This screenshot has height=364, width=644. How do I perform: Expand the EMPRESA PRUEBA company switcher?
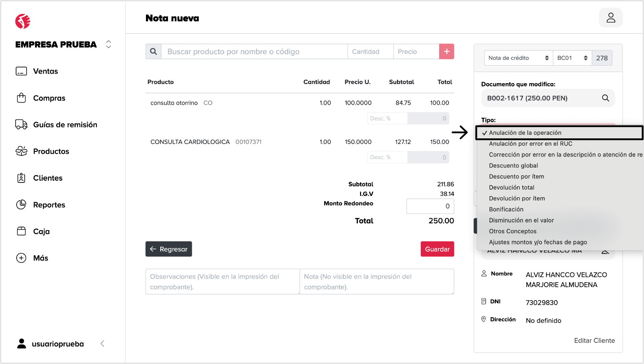point(108,44)
